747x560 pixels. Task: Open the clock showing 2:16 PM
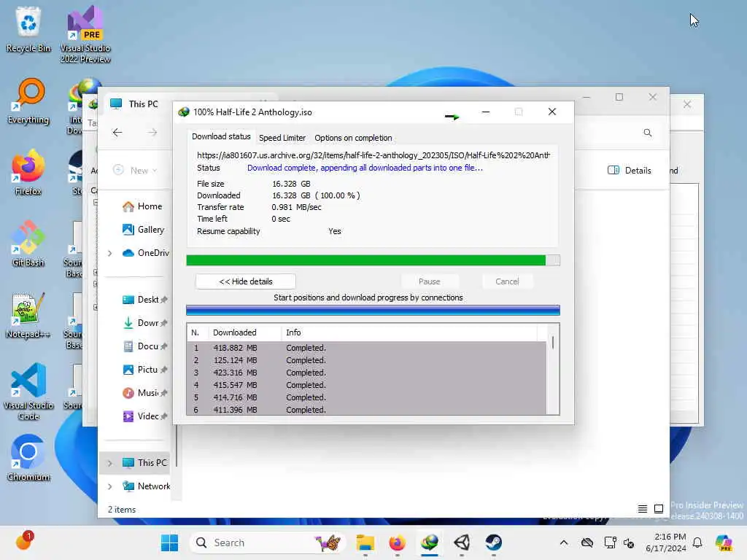click(665, 542)
